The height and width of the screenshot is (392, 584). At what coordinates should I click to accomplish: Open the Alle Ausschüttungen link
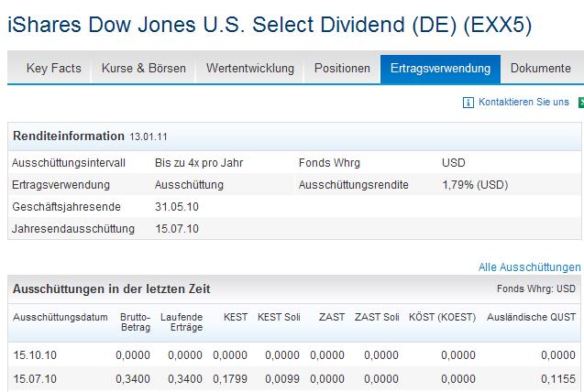click(x=530, y=267)
